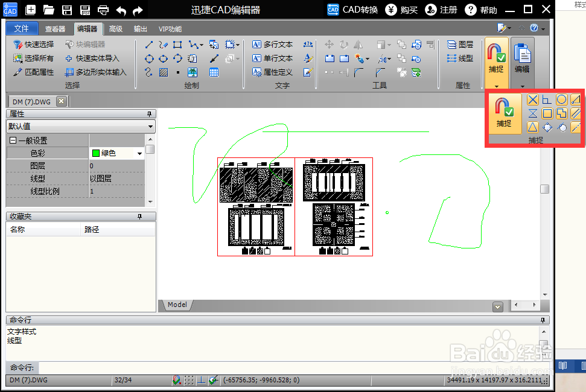This screenshot has height=392, width=586.
Task: Click the Mirror tool icon
Action: click(358, 45)
